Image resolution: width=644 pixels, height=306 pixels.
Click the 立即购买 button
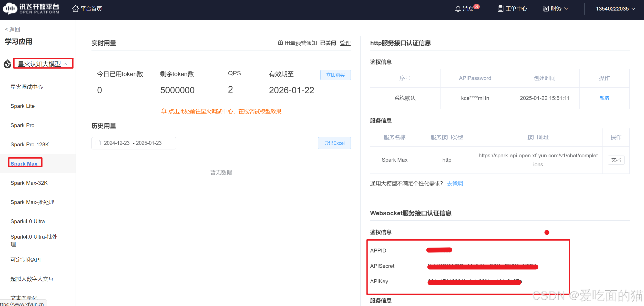(x=335, y=75)
